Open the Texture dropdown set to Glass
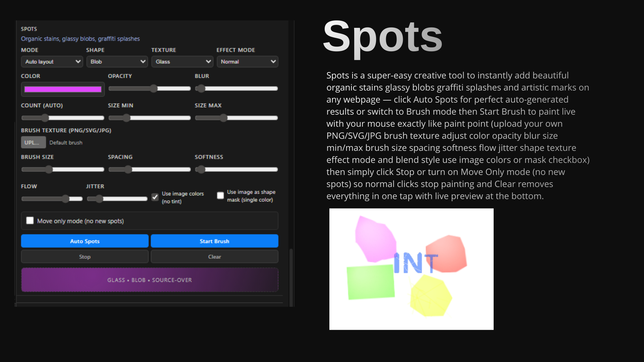 pos(182,62)
